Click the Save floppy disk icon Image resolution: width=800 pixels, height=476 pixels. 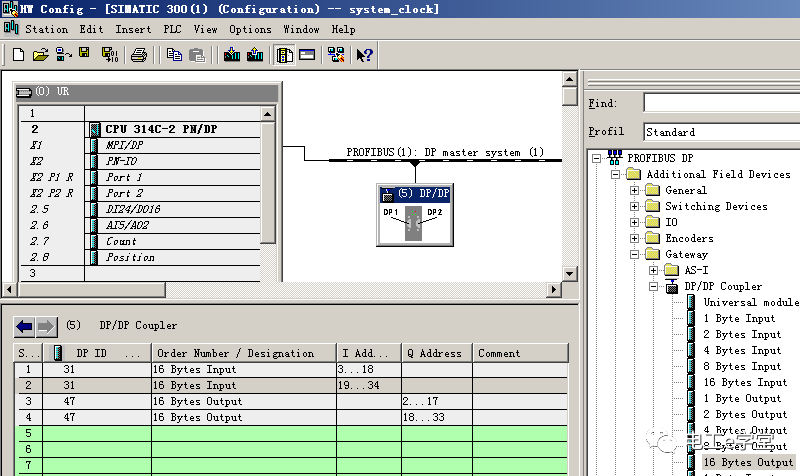[x=84, y=53]
